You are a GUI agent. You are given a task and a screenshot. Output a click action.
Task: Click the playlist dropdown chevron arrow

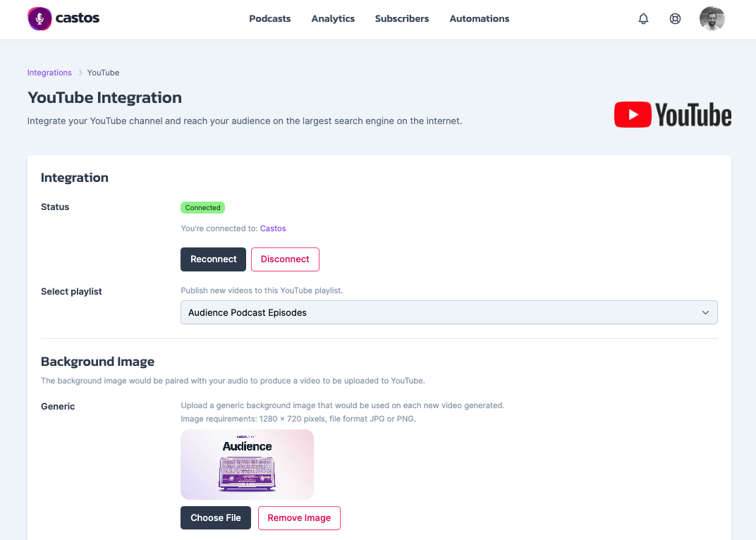click(x=705, y=312)
